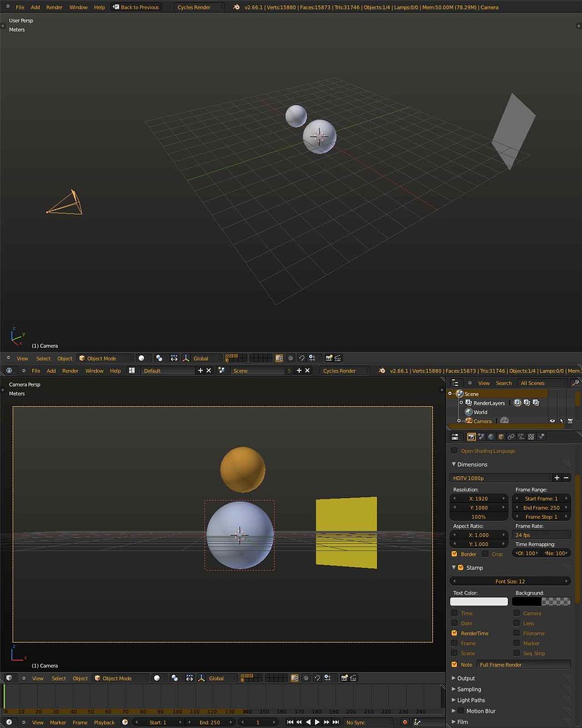Click pivot point icon in upper viewport header
582x728 pixels.
[x=159, y=358]
